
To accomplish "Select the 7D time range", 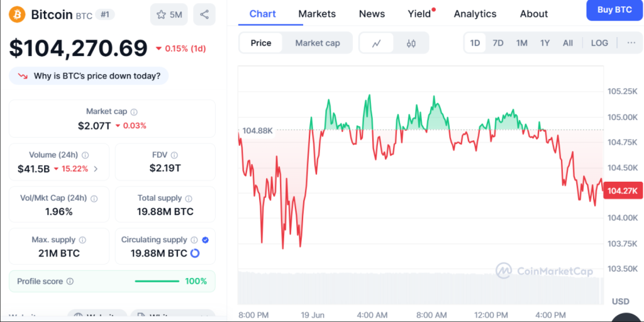I will click(x=498, y=43).
